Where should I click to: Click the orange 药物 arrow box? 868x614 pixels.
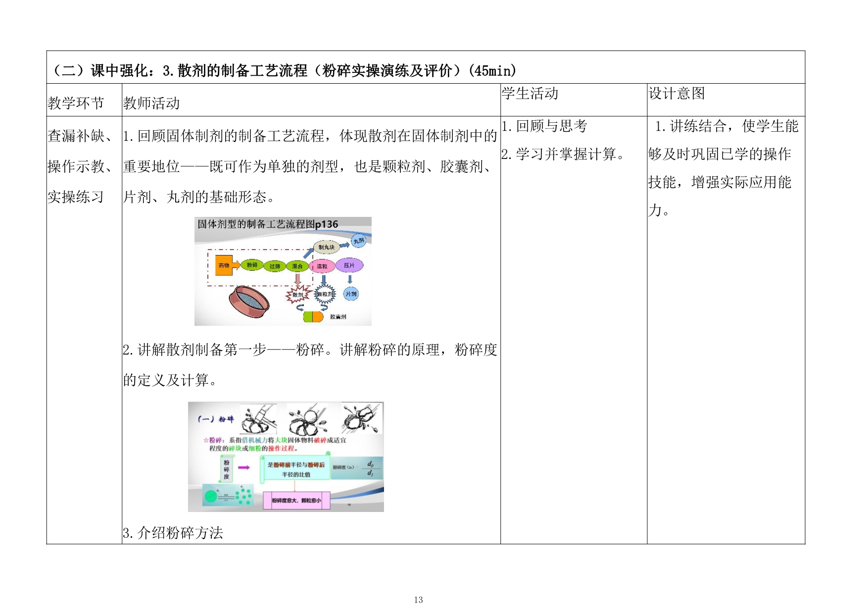point(226,265)
